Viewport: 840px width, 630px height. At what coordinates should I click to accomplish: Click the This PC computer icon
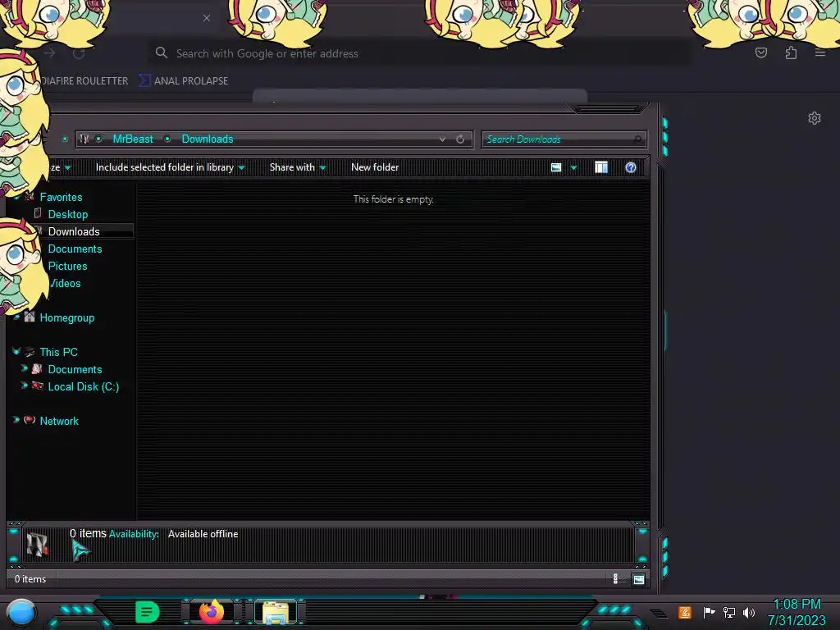[30, 351]
